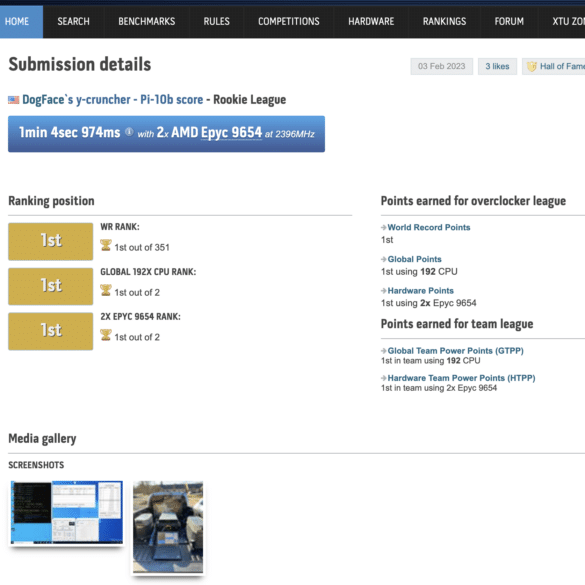Viewport: 585px width, 585px height.
Task: Click the gold badge for 2x Epyc 9654 rank
Action: [51, 331]
